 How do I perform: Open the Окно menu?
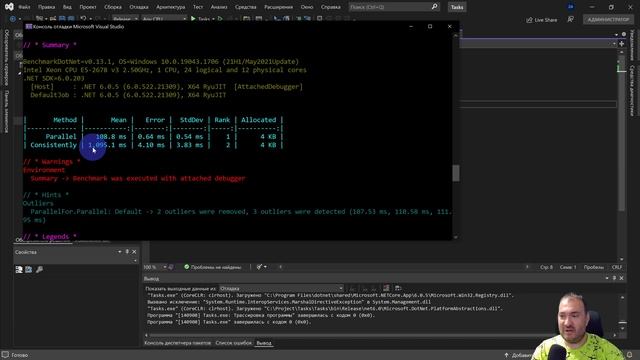click(x=307, y=7)
